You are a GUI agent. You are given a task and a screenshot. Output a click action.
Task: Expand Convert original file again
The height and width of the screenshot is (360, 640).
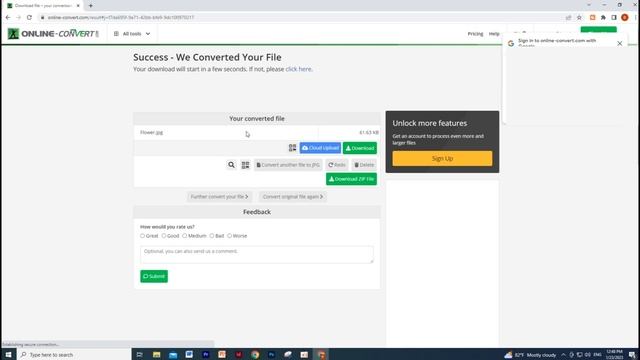coord(293,197)
